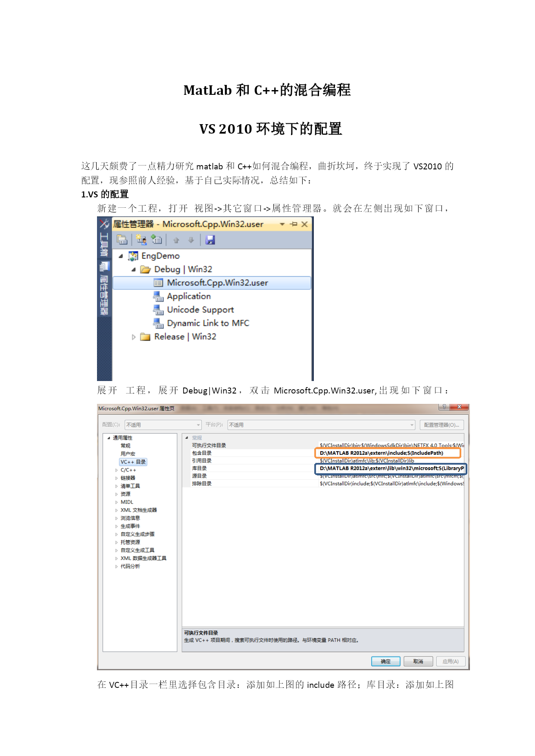Collapse the EngDemo project node
The width and height of the screenshot is (535, 756).
(121, 256)
